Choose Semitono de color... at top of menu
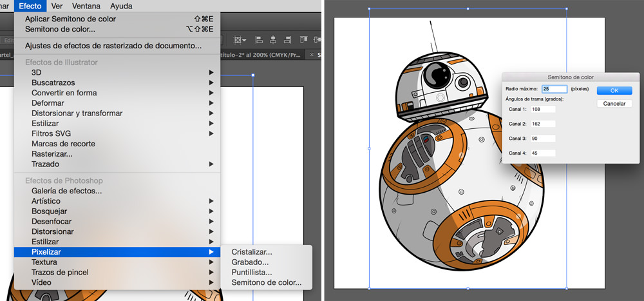 117,29
